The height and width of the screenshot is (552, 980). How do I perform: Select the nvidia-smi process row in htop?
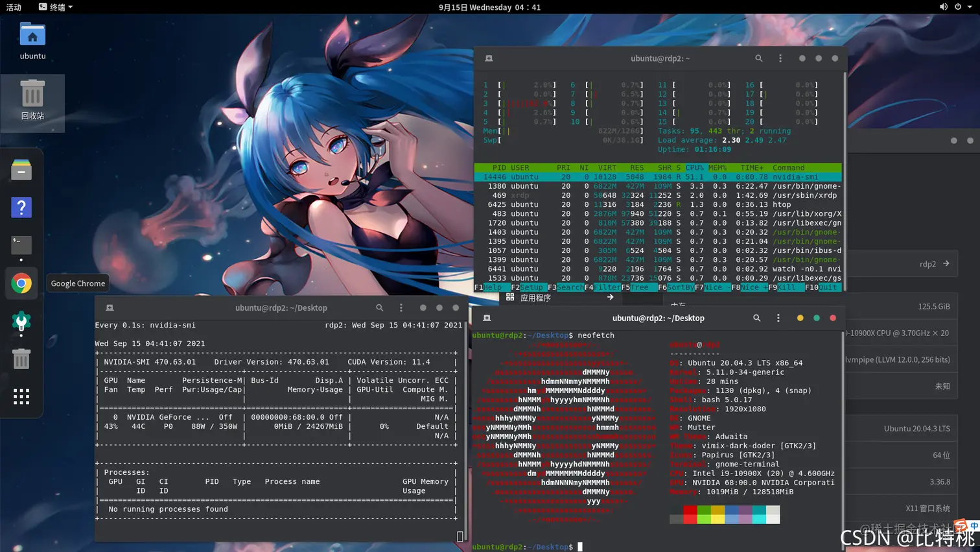pyautogui.click(x=658, y=176)
